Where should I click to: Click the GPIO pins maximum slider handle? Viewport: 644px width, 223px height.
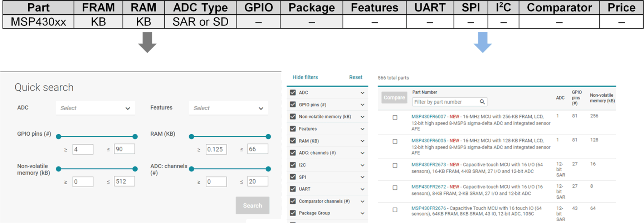(x=135, y=137)
